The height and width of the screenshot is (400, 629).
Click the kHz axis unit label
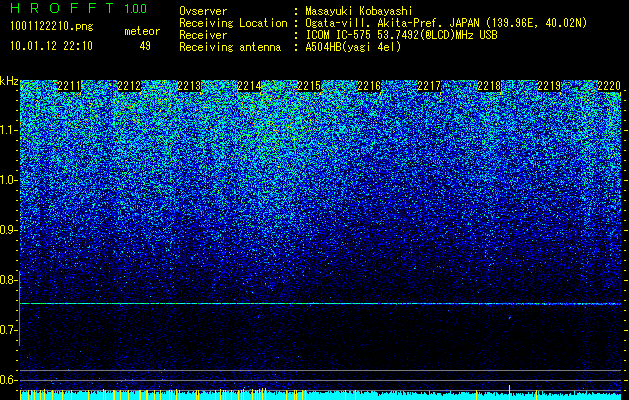(x=9, y=81)
